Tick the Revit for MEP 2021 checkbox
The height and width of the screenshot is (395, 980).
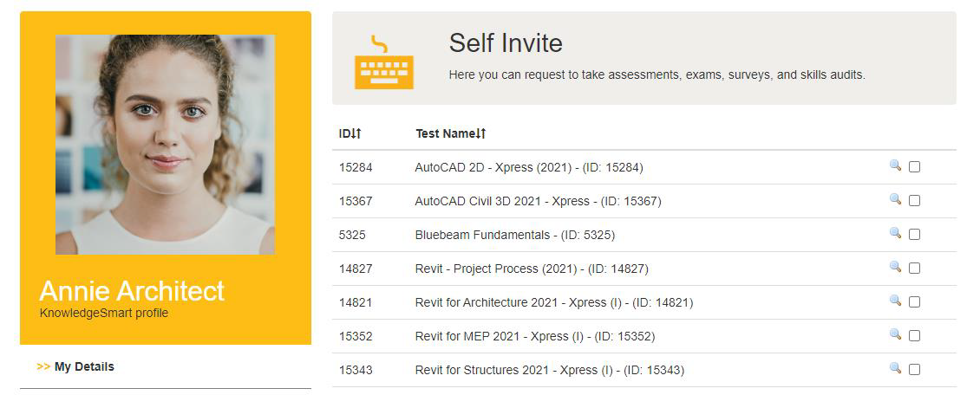(914, 336)
